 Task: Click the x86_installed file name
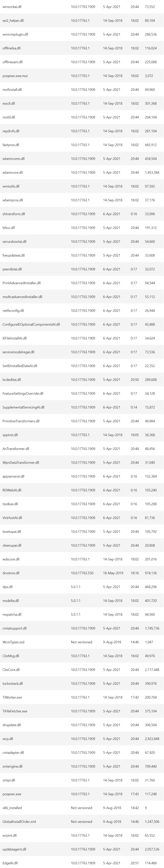click(x=12, y=808)
